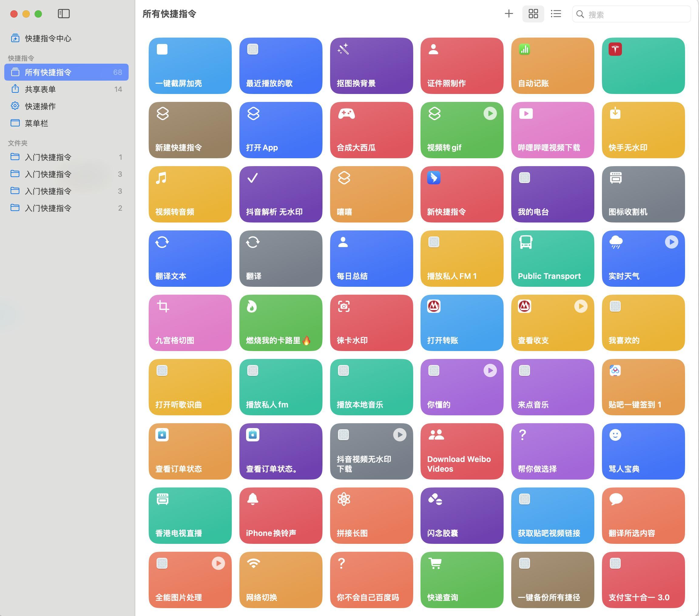Click the Numbers chart icon on 自动记账

coord(524,49)
